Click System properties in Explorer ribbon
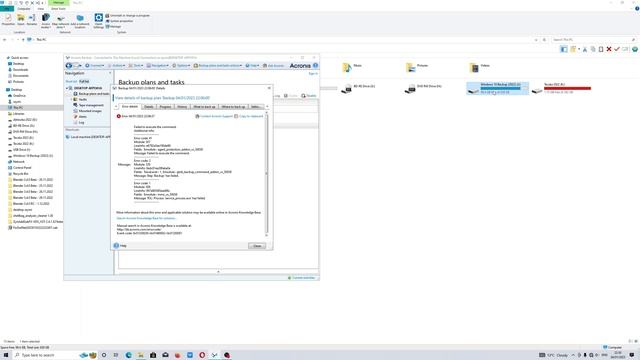Screen dimensions: 640x360 [119, 21]
